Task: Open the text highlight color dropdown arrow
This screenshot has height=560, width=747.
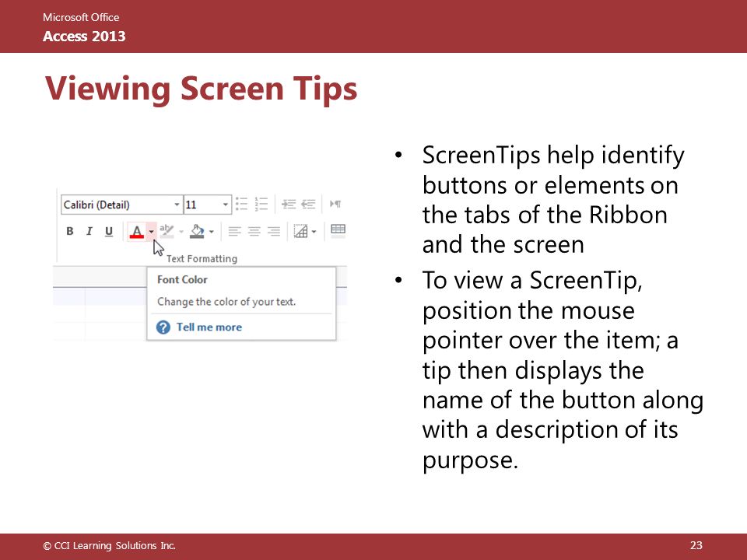Action: pyautogui.click(x=181, y=232)
